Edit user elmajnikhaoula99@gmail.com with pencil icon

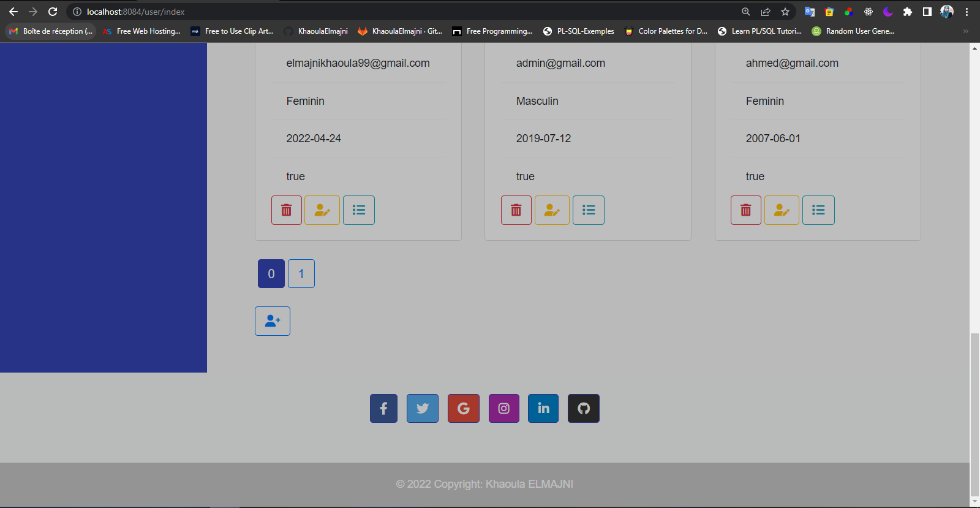(322, 210)
